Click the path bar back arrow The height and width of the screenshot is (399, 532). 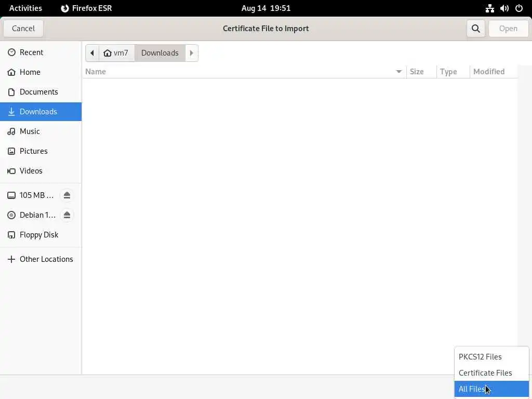point(92,53)
